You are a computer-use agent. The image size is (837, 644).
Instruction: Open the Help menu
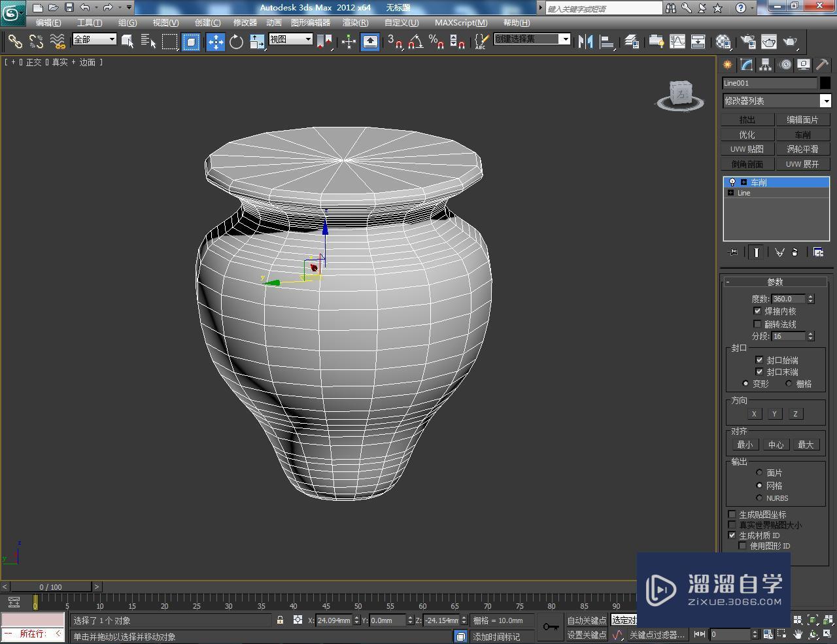point(517,22)
